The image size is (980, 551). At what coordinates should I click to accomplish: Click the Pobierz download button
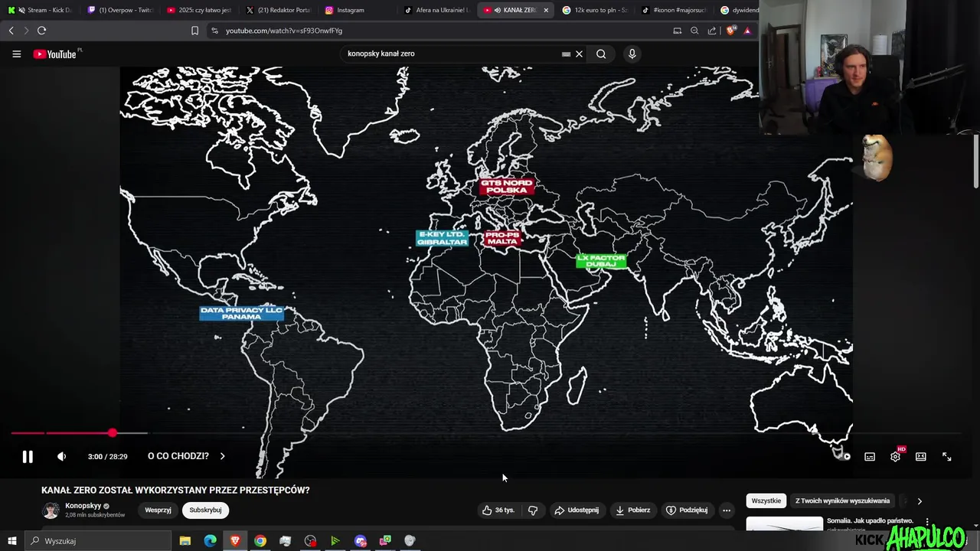click(632, 510)
